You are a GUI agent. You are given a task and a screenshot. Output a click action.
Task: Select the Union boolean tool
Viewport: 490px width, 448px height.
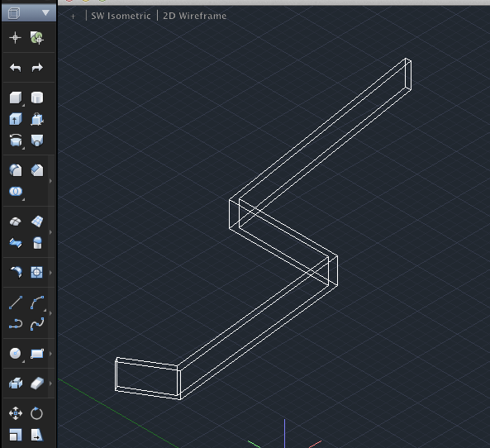(x=16, y=191)
